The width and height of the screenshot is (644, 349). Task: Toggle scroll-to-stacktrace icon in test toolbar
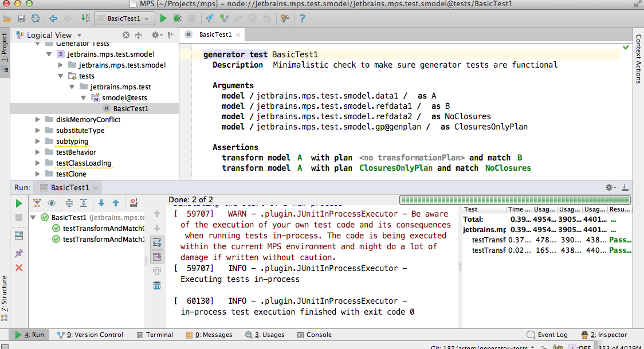(133, 203)
